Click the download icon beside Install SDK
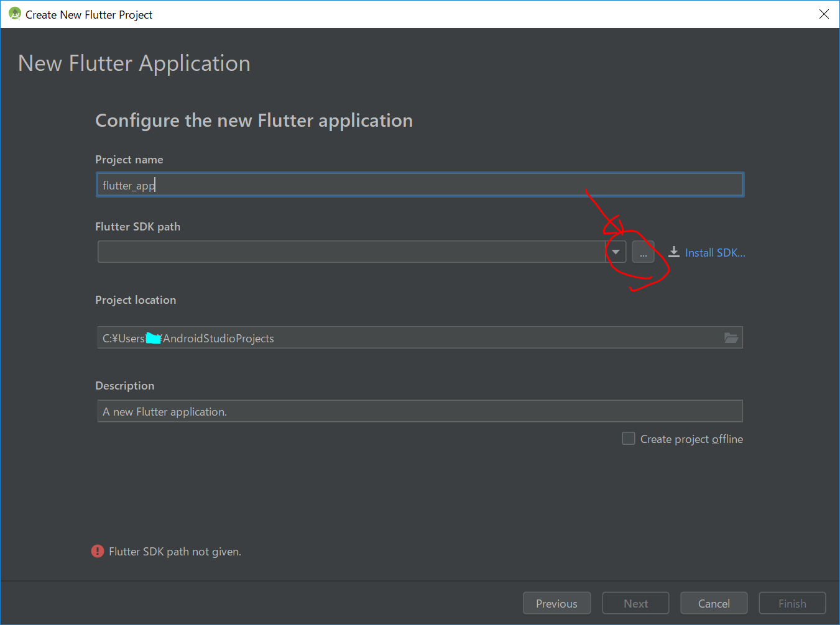Viewport: 840px width, 625px height. (674, 252)
